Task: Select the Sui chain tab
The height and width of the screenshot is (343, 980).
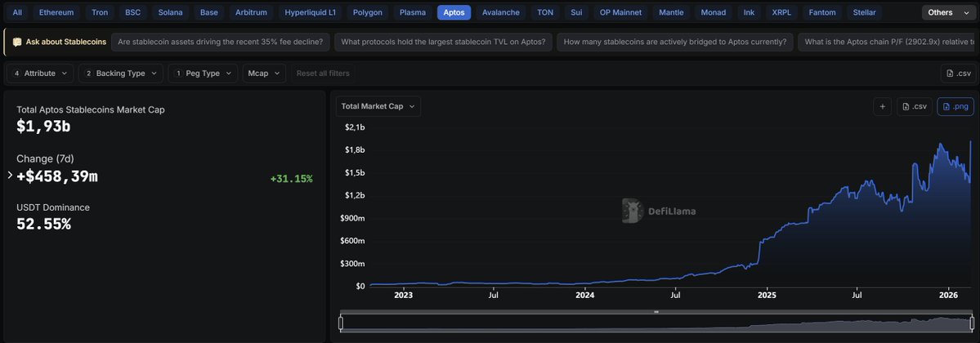Action: coord(576,12)
